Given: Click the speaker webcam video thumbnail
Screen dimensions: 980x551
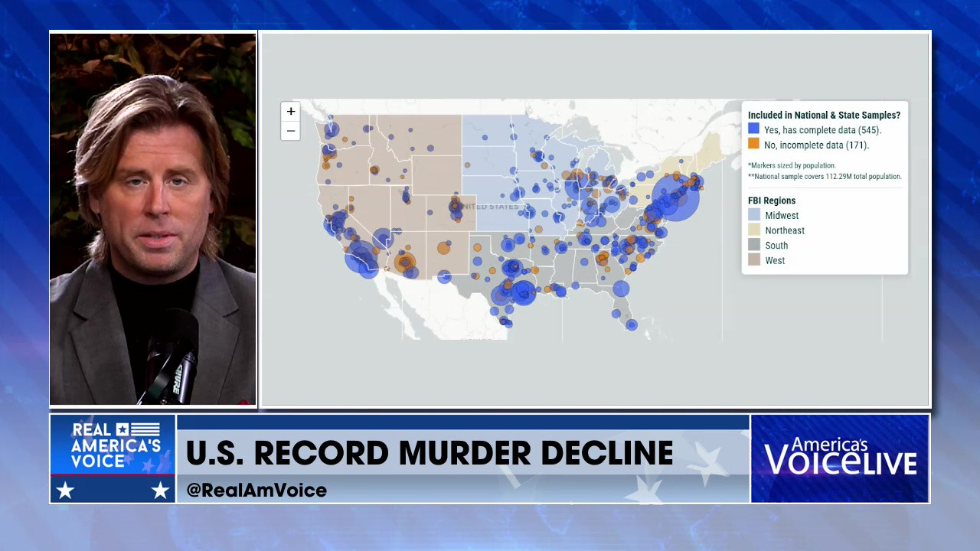Looking at the screenshot, I should tap(152, 218).
